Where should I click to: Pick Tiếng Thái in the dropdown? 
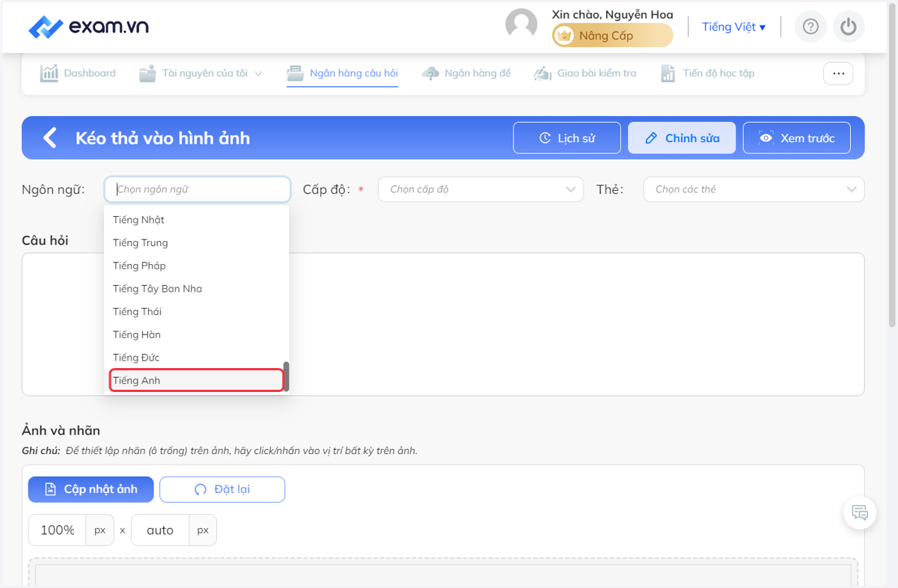click(x=196, y=311)
